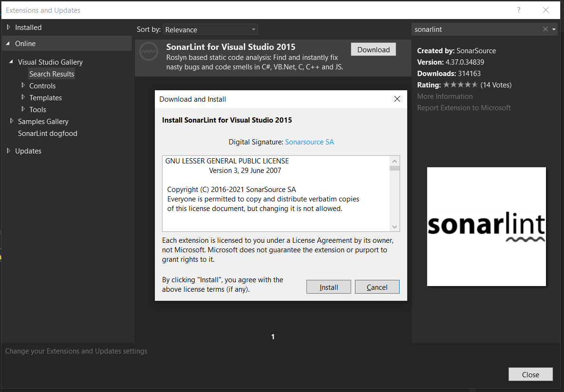Screen dimensions: 564x392
Task: Open the Sonarsource SA digital signature link
Action: point(309,142)
